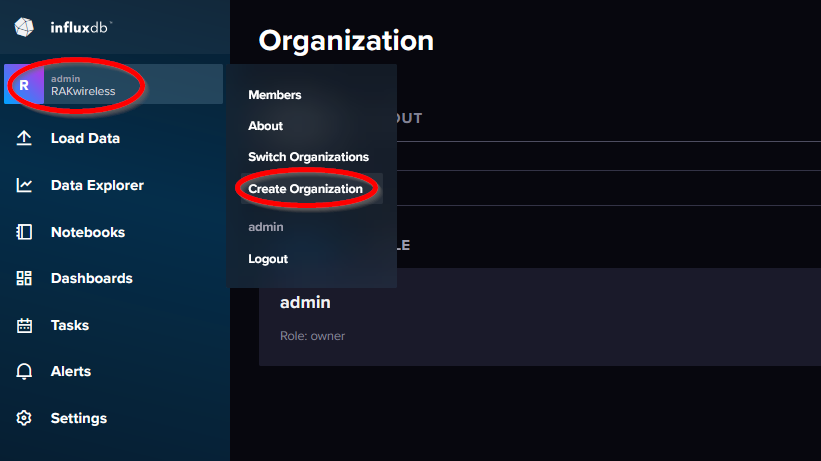
Task: Click the admin label in the popup menu
Action: tap(265, 227)
